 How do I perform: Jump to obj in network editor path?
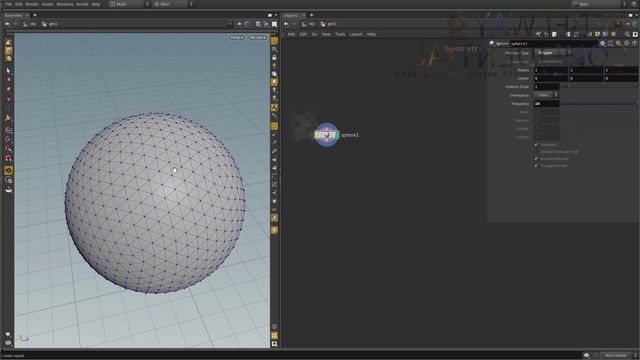pos(309,24)
